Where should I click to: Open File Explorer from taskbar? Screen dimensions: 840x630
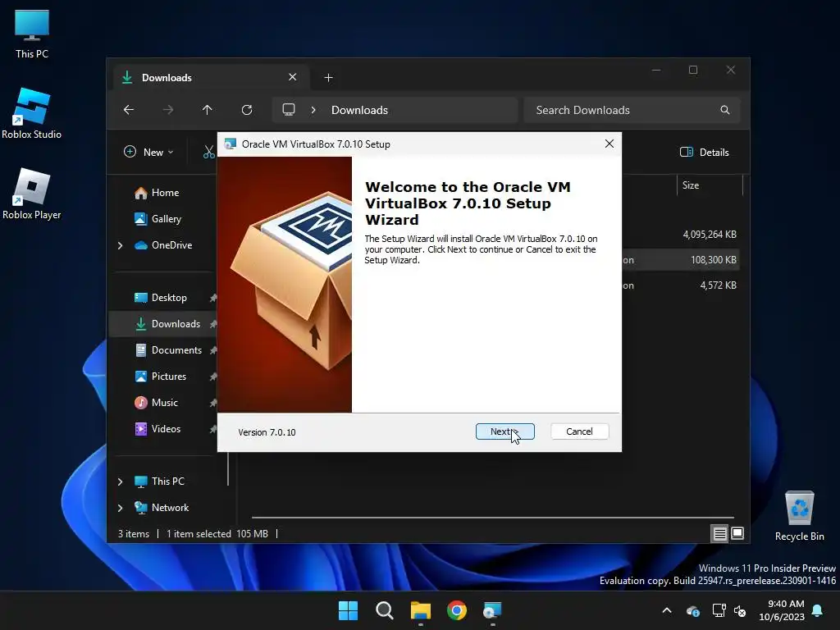click(421, 610)
